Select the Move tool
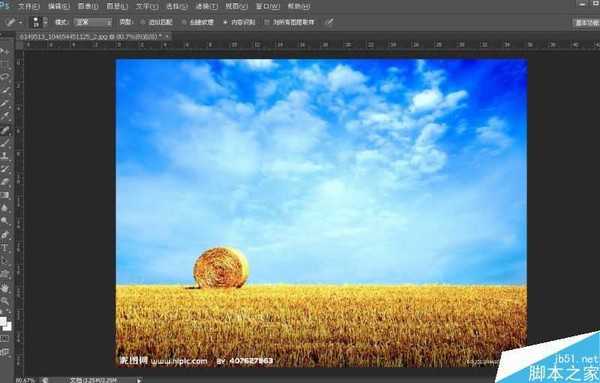The width and height of the screenshot is (600, 383). point(5,52)
